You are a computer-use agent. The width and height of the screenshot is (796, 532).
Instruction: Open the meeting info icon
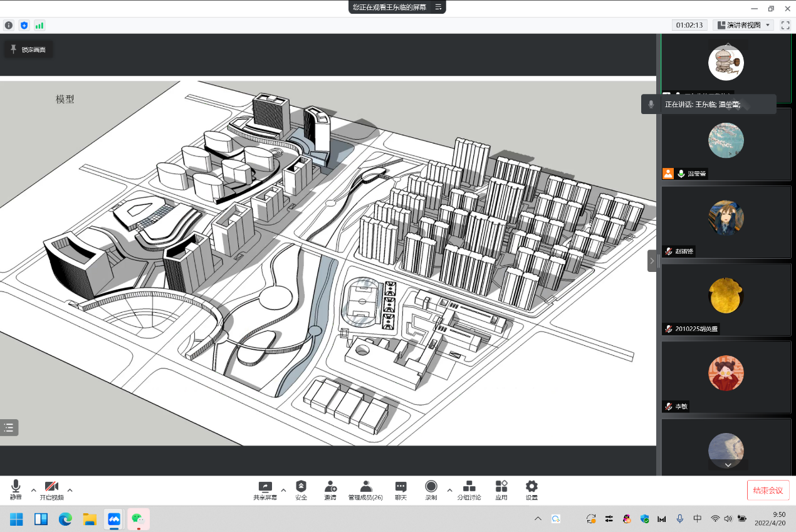pyautogui.click(x=9, y=26)
